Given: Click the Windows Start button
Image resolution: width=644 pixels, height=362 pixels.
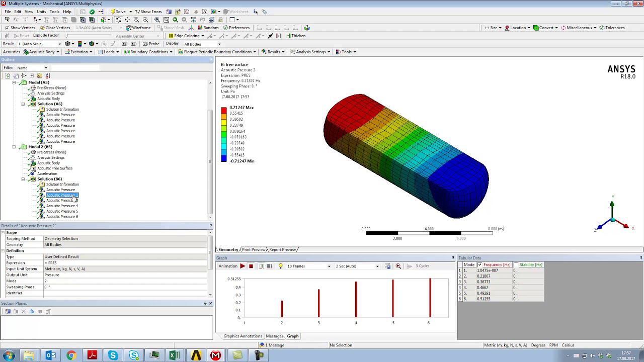Looking at the screenshot, I should click(9, 355).
